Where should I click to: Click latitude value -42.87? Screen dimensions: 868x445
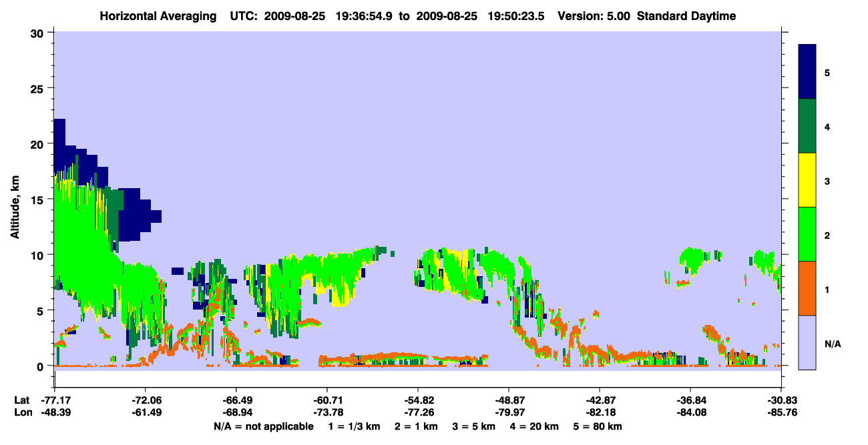pos(600,400)
